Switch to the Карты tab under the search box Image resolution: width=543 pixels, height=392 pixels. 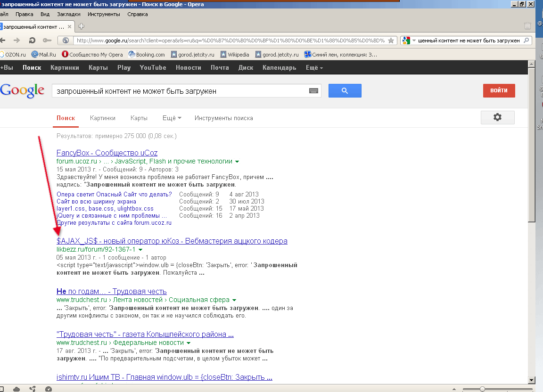point(139,118)
